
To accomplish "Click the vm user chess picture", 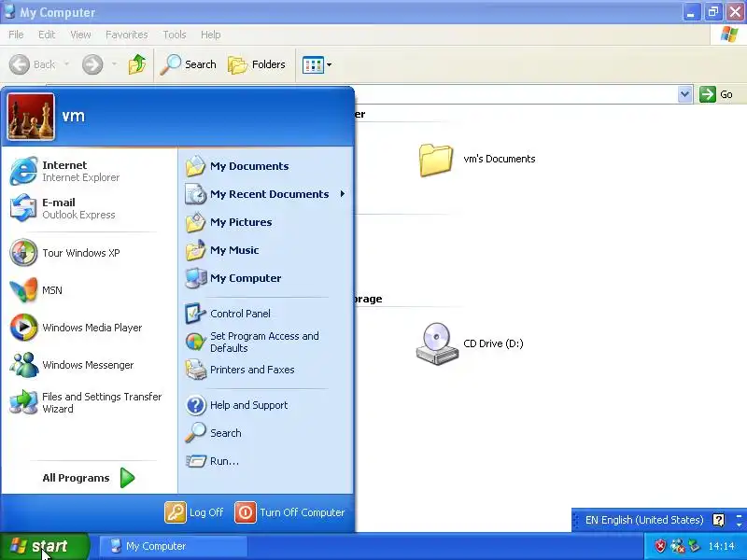I will point(31,117).
